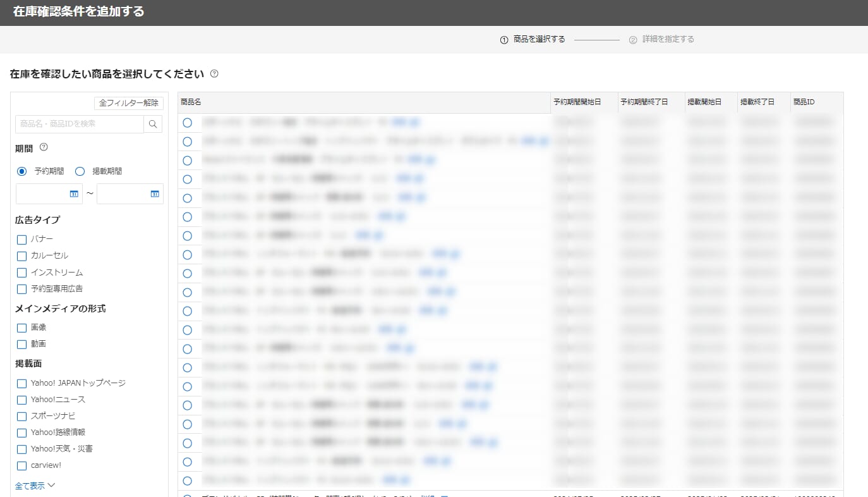
Task: Check the Yahoo!路線情報 placement
Action: 21,433
